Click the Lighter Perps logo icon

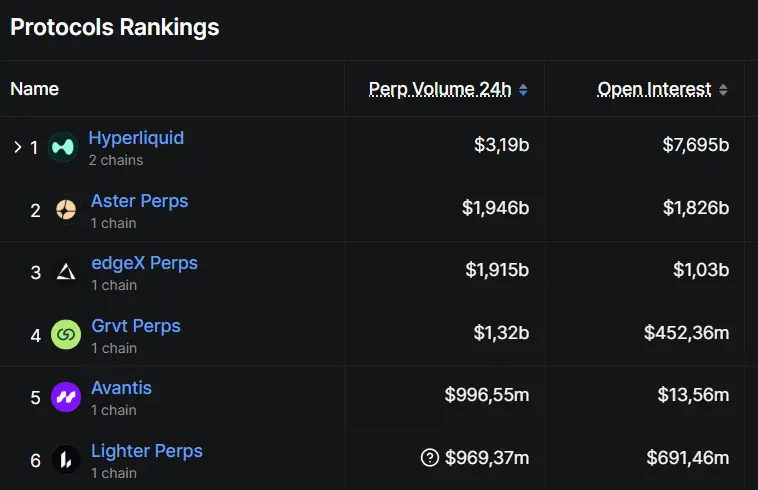tap(66, 460)
